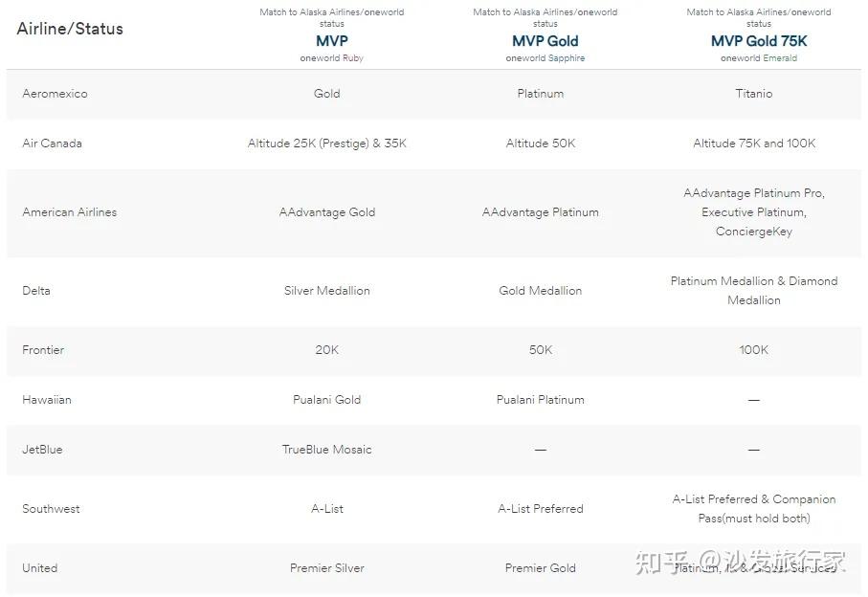
Task: Select the Premier Silver cell
Action: pyautogui.click(x=326, y=568)
